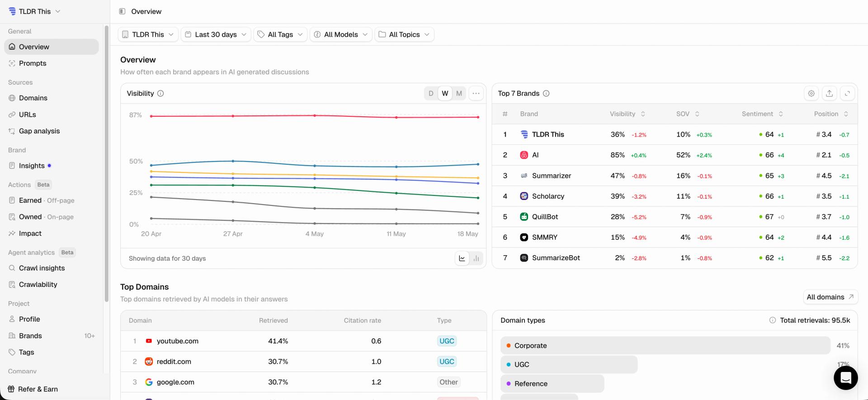
Task: Click the Reference domain type bar
Action: point(552,383)
